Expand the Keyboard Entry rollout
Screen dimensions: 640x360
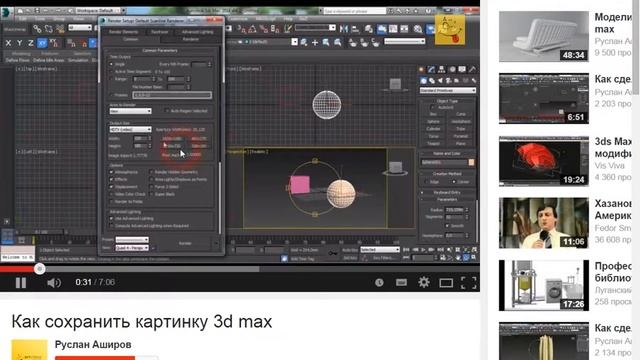(447, 192)
